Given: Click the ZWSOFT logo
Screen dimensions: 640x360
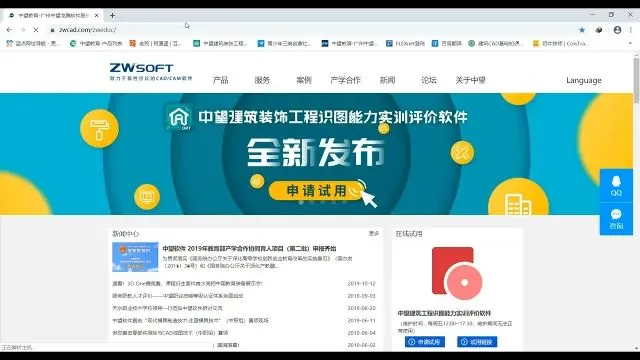Looking at the screenshot, I should (150, 72).
